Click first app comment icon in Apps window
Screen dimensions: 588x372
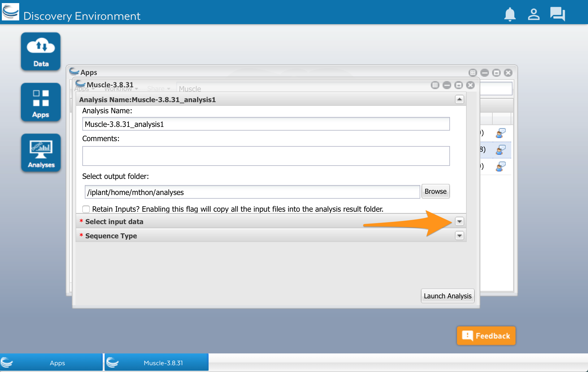500,133
